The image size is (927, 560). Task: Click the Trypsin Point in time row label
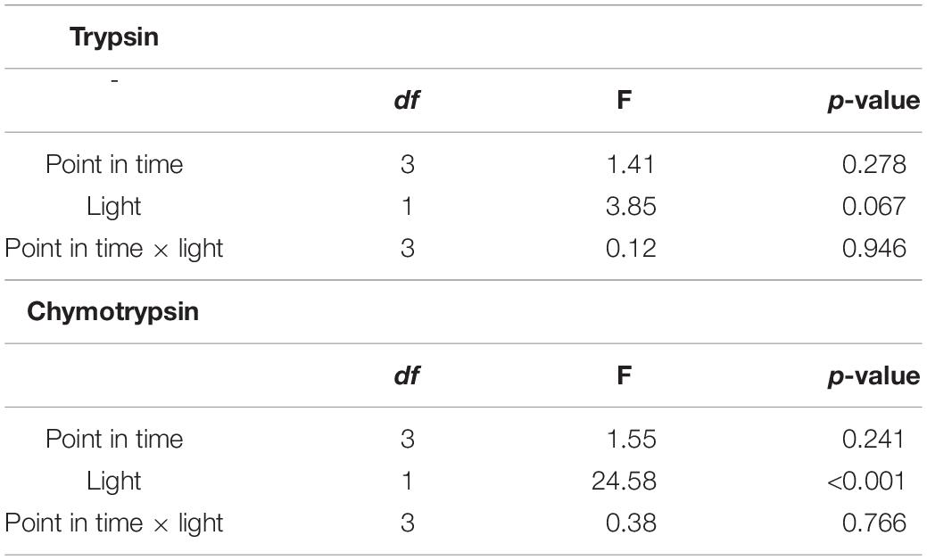114,164
